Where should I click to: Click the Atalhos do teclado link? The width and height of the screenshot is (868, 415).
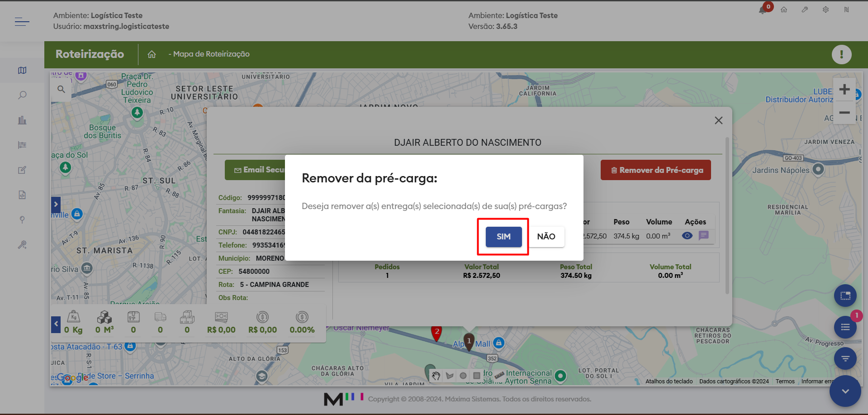click(669, 382)
